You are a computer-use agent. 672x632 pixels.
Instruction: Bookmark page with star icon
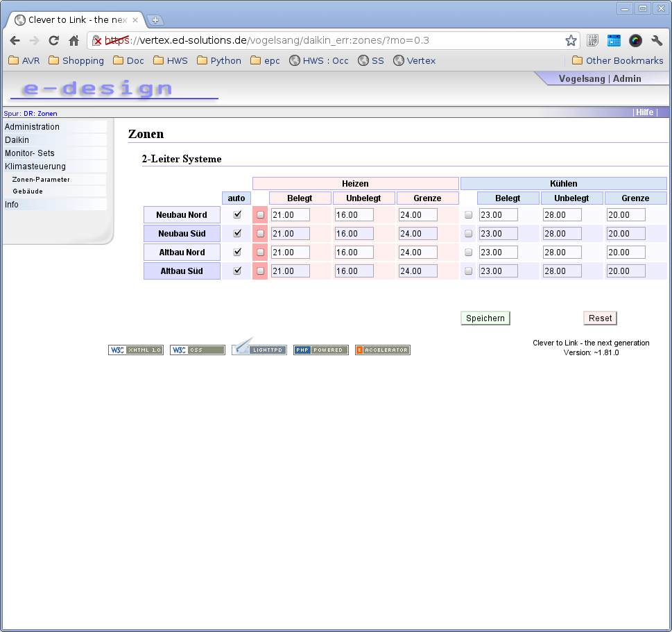pos(571,41)
